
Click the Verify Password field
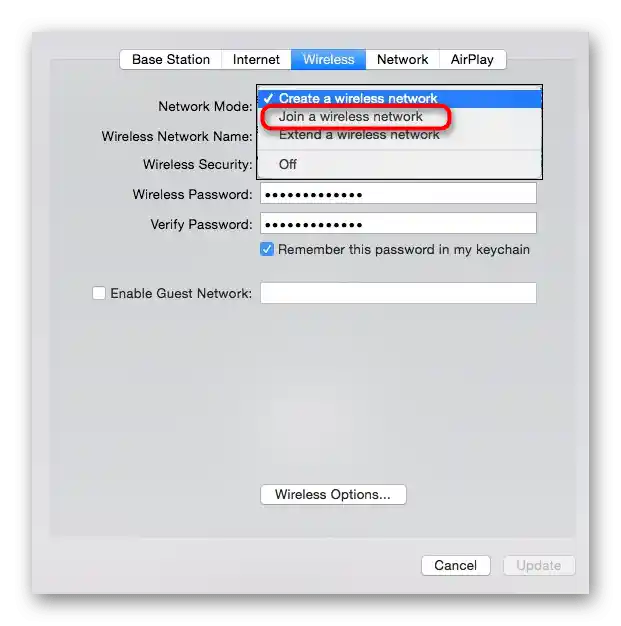coord(398,224)
